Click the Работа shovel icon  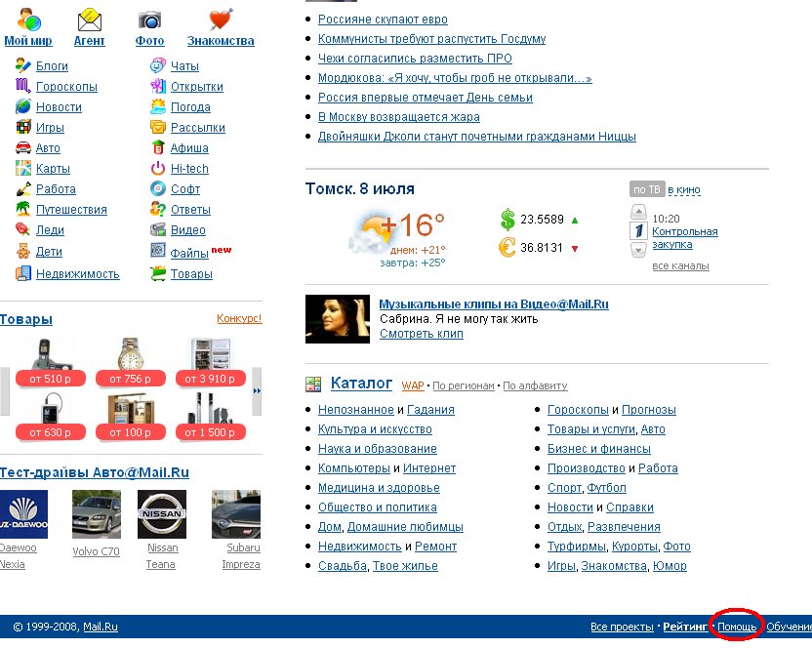(23, 188)
